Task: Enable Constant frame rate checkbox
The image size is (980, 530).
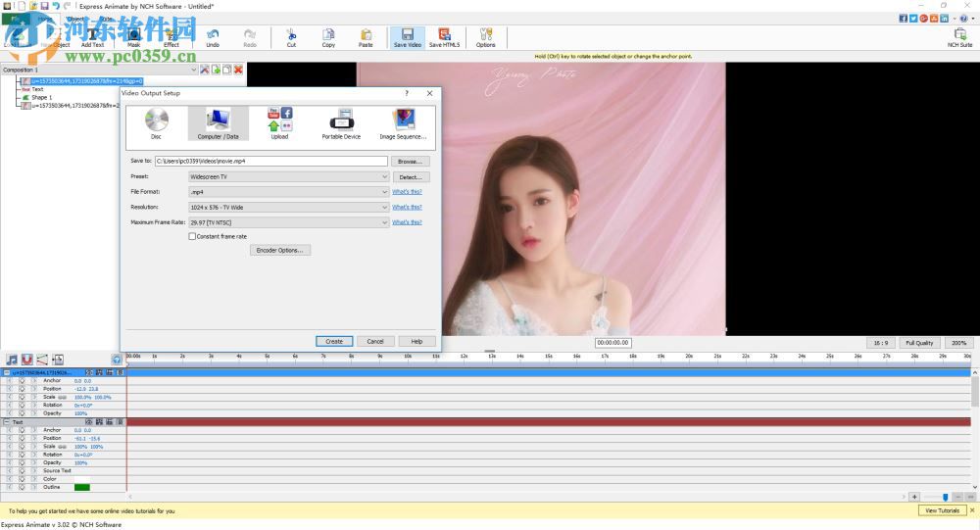Action: click(x=192, y=236)
